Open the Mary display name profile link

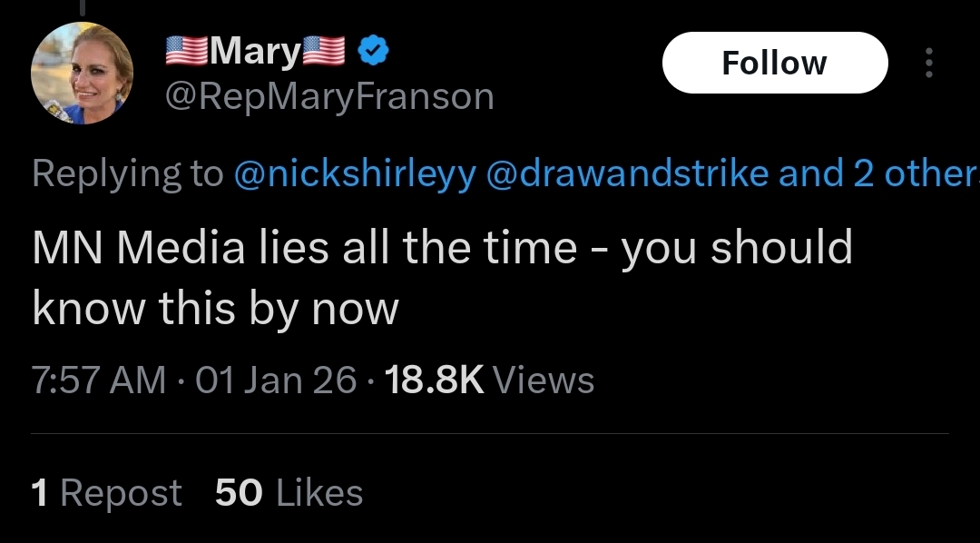[x=255, y=53]
